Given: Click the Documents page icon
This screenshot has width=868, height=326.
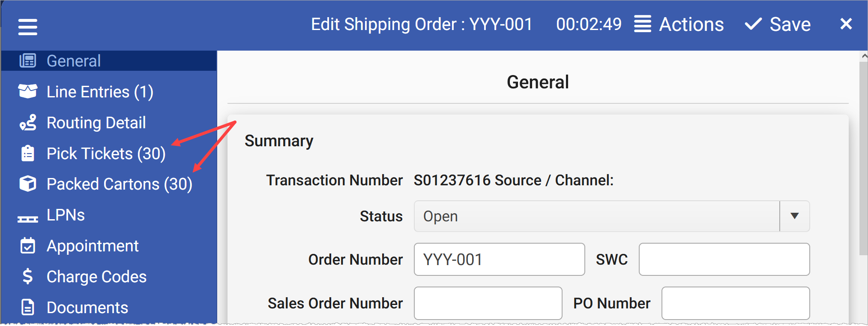Looking at the screenshot, I should pyautogui.click(x=27, y=307).
